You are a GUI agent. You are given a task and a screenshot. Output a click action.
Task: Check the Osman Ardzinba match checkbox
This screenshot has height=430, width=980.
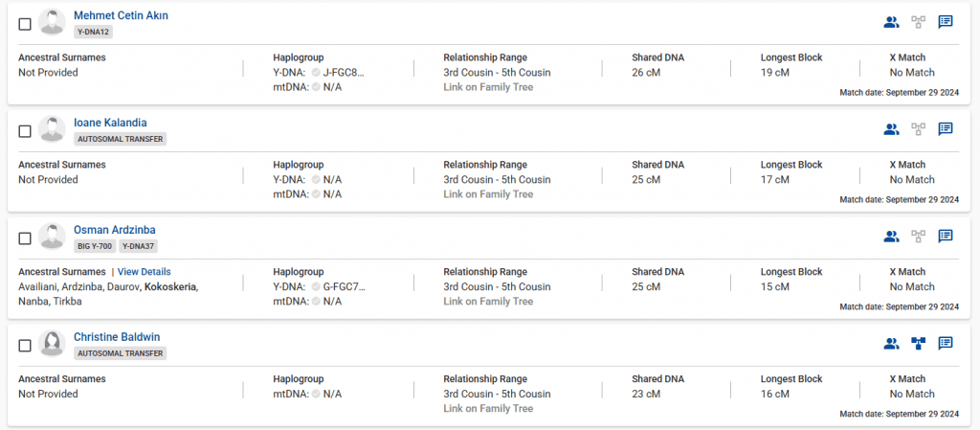(x=25, y=238)
